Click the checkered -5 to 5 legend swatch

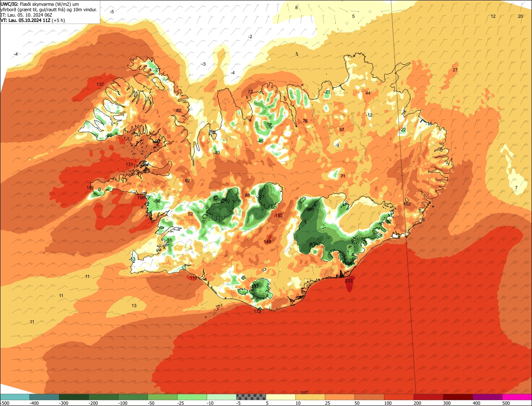pyautogui.click(x=251, y=397)
